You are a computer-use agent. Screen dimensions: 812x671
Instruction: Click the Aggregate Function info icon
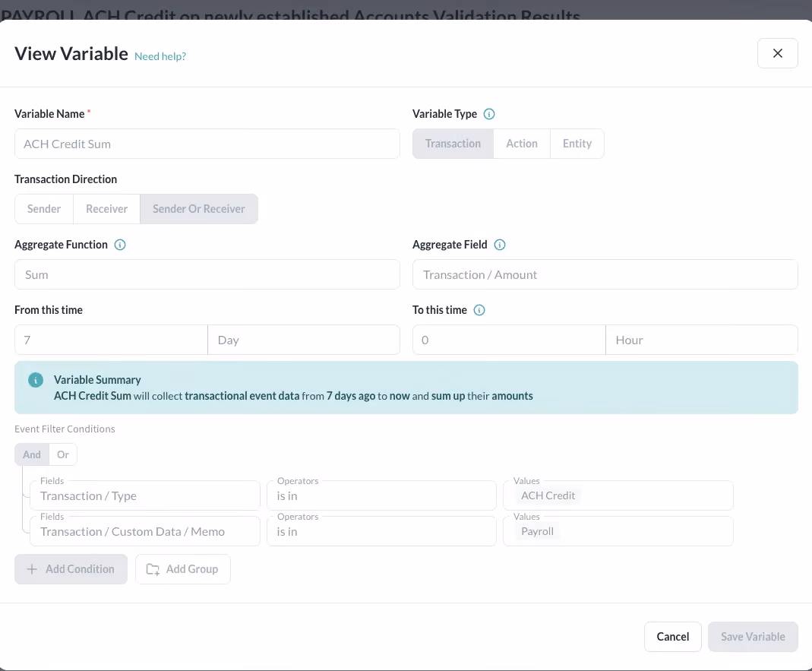pyautogui.click(x=119, y=245)
